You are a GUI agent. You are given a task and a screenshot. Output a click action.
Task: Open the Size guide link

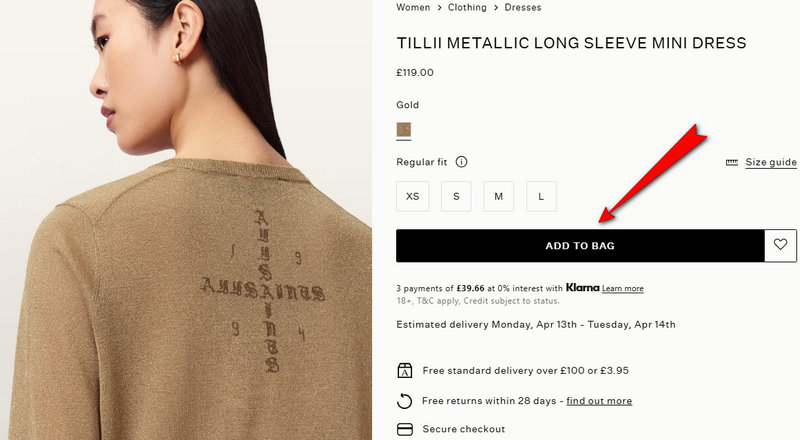click(771, 162)
